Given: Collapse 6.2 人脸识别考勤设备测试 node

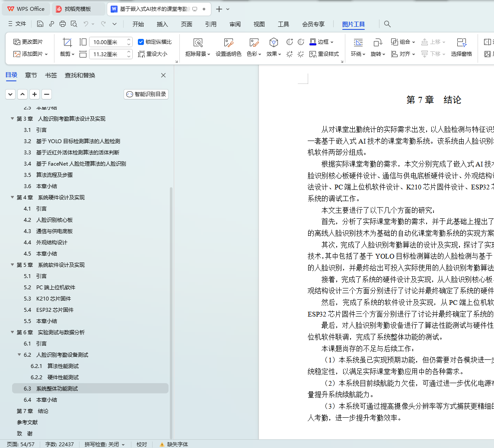Looking at the screenshot, I should click(x=19, y=355).
